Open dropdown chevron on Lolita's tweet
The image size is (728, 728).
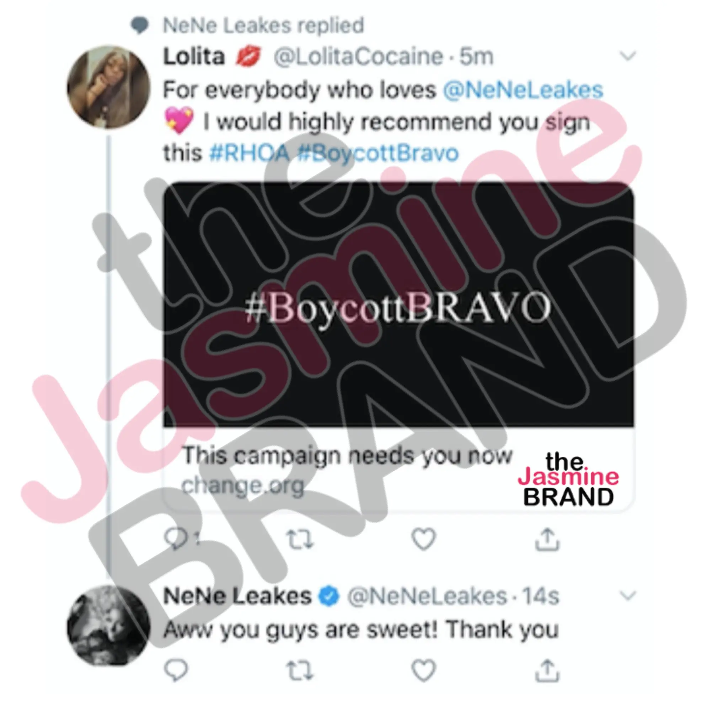coord(628,56)
